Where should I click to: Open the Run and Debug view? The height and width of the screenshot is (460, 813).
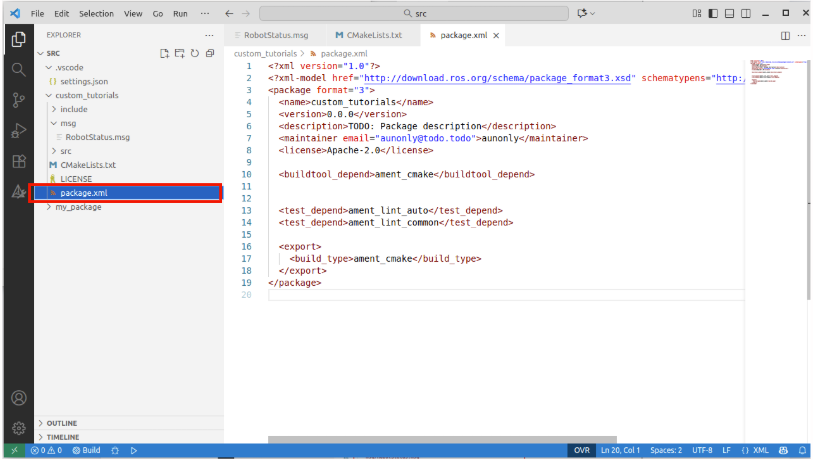tap(18, 131)
